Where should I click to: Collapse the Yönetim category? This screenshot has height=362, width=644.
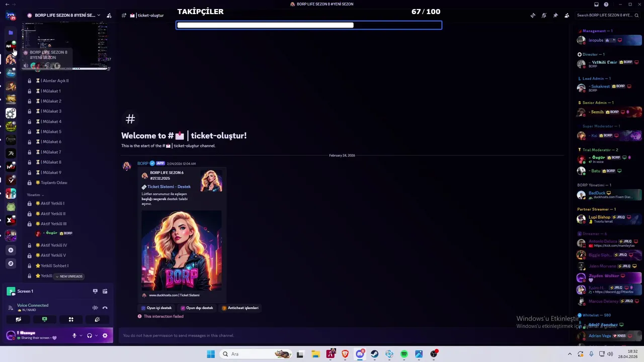[35, 195]
